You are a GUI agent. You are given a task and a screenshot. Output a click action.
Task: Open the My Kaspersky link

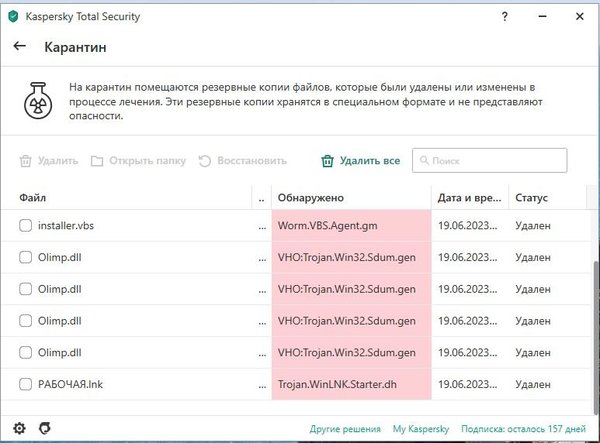(x=423, y=429)
